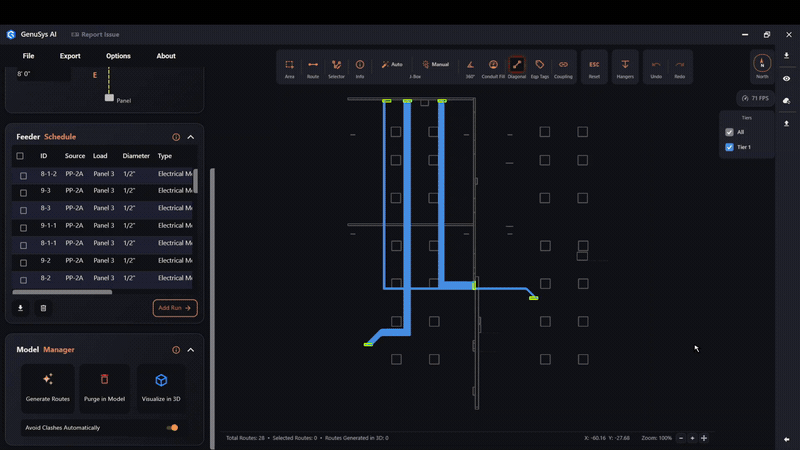This screenshot has height=450, width=800.
Task: Click the GenuSys AI logo icon
Action: pos(11,35)
